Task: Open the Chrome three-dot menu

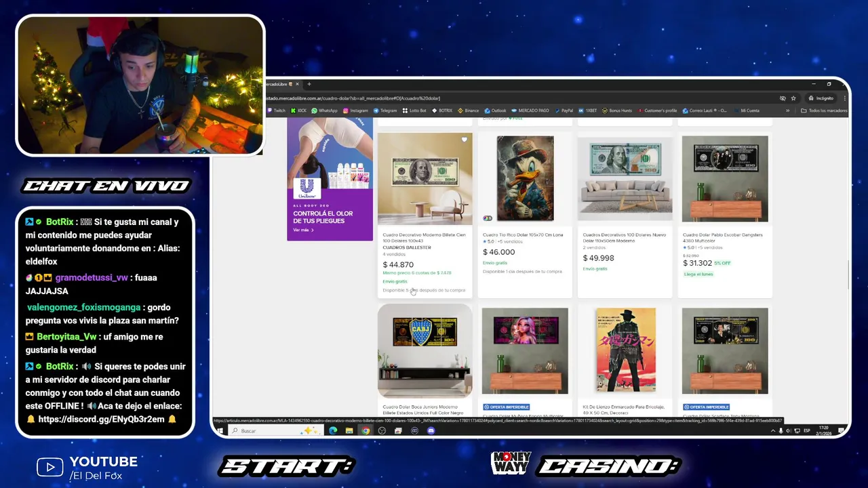Action: [x=844, y=98]
